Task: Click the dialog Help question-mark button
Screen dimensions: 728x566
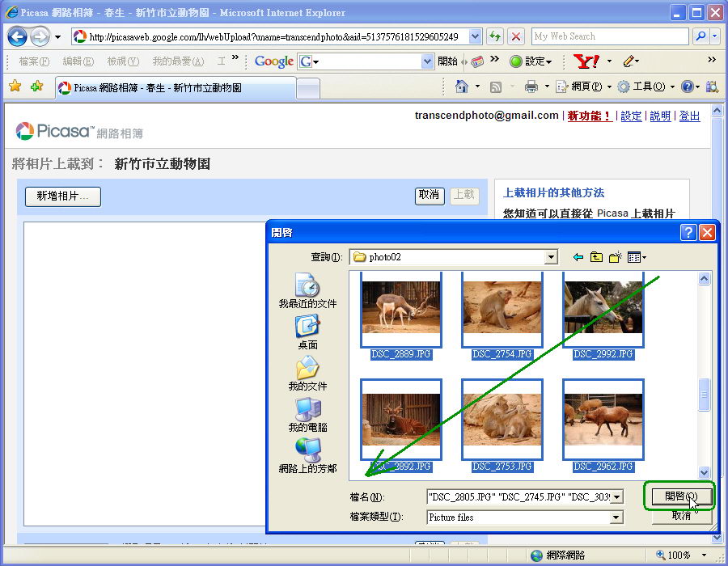Action: pos(688,232)
